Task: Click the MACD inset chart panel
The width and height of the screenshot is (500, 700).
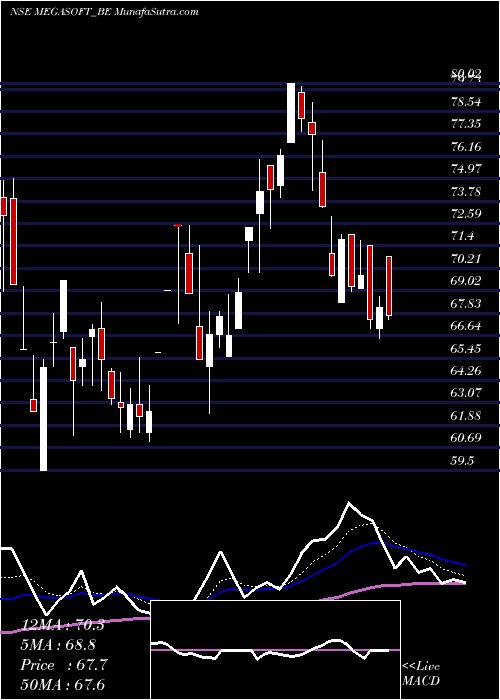Action: coord(275,650)
